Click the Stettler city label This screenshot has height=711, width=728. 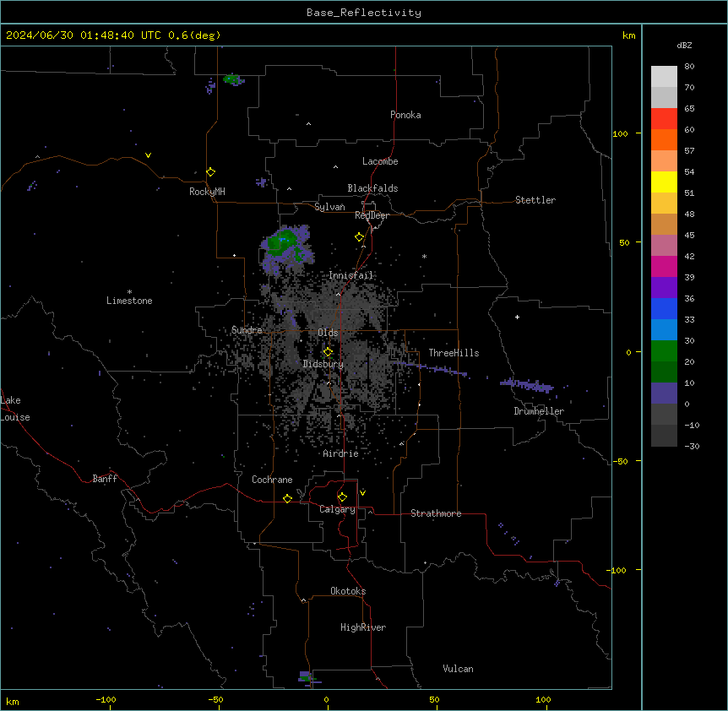tap(535, 200)
